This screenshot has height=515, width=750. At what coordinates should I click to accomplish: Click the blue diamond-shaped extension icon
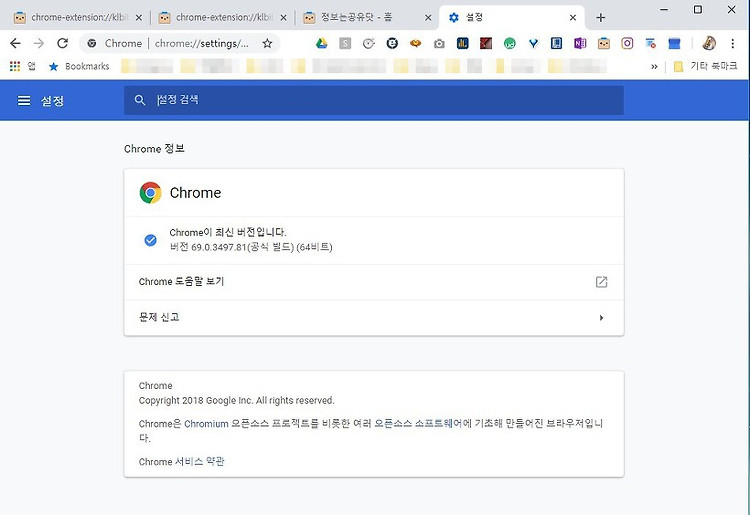pos(533,44)
